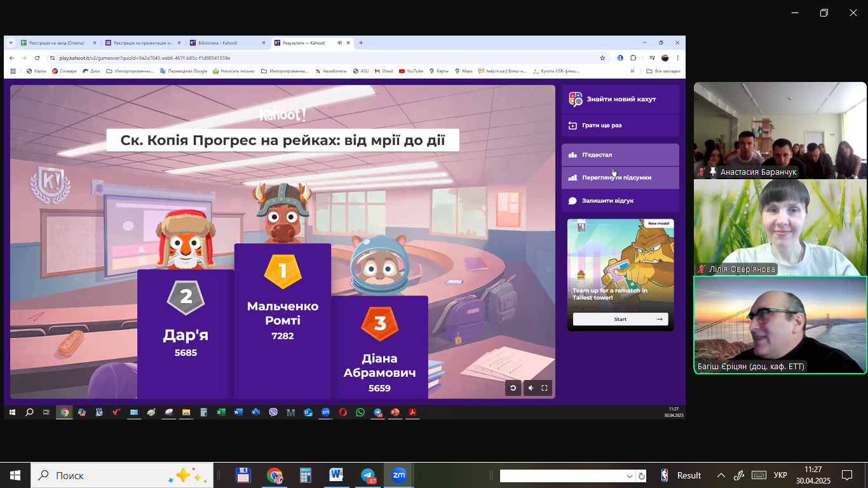Open the YouTube bookmark
The image size is (868, 488).
(411, 71)
